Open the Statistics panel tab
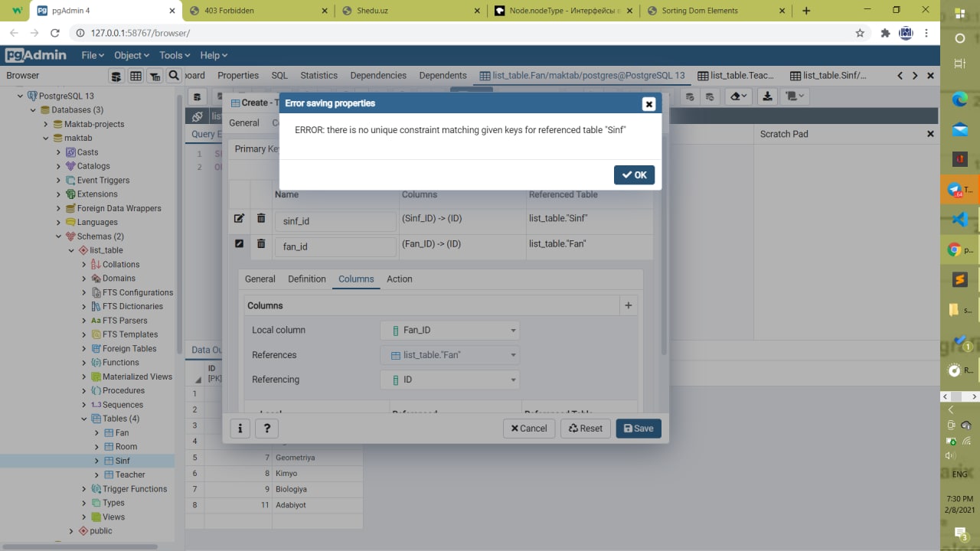980x551 pixels. (x=318, y=76)
